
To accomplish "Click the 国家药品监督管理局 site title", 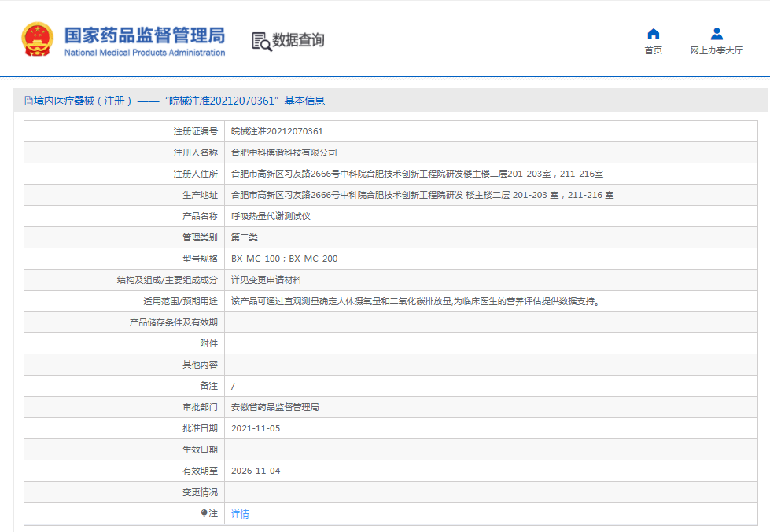I will (x=145, y=35).
